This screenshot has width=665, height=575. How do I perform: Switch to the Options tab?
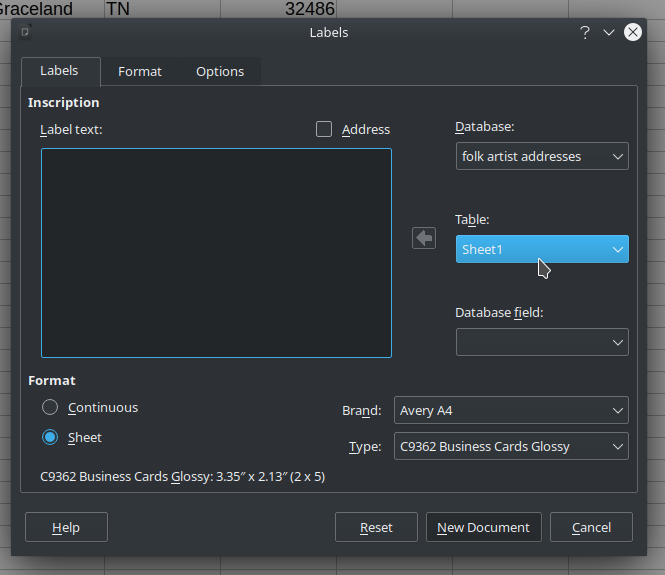220,72
